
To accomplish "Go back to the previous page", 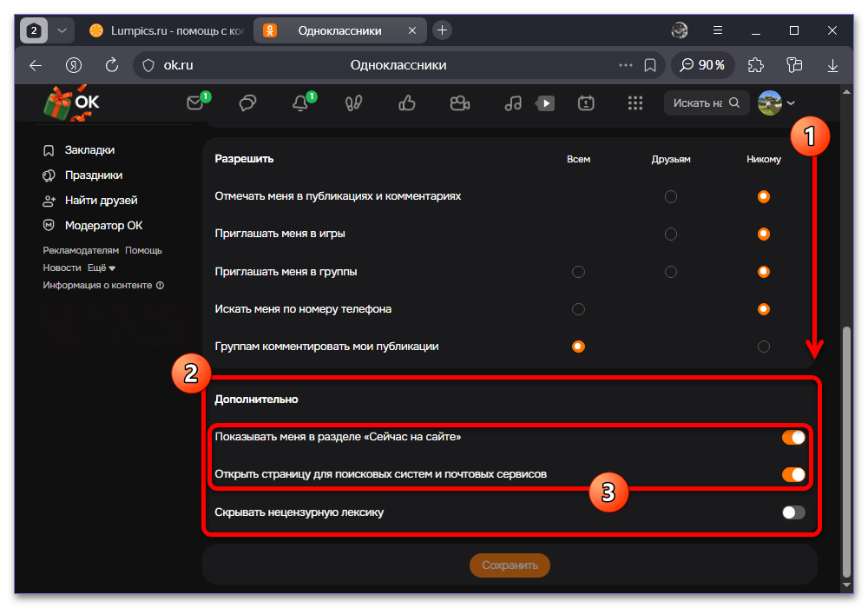I will click(x=36, y=65).
